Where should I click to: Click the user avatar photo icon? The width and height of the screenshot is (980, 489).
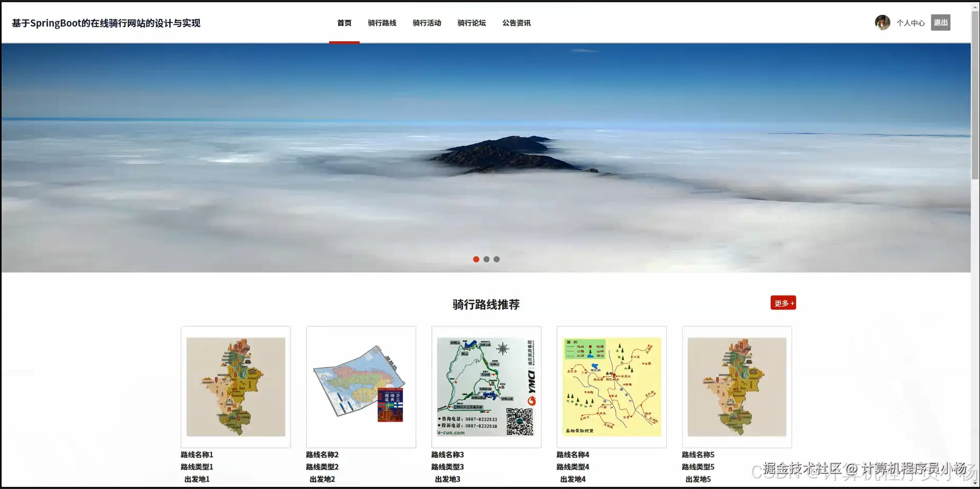[882, 22]
